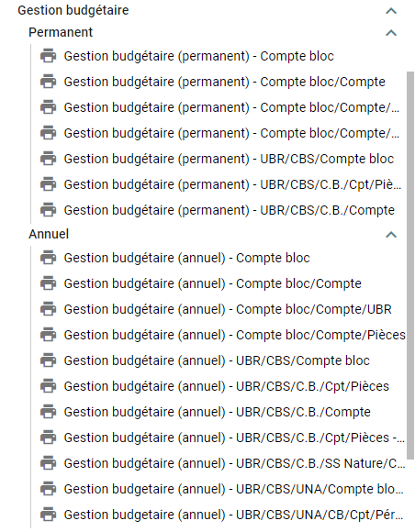The width and height of the screenshot is (415, 532).
Task: Click printer icon for annuel UBR/CBS/Compte bloc
Action: point(49,360)
